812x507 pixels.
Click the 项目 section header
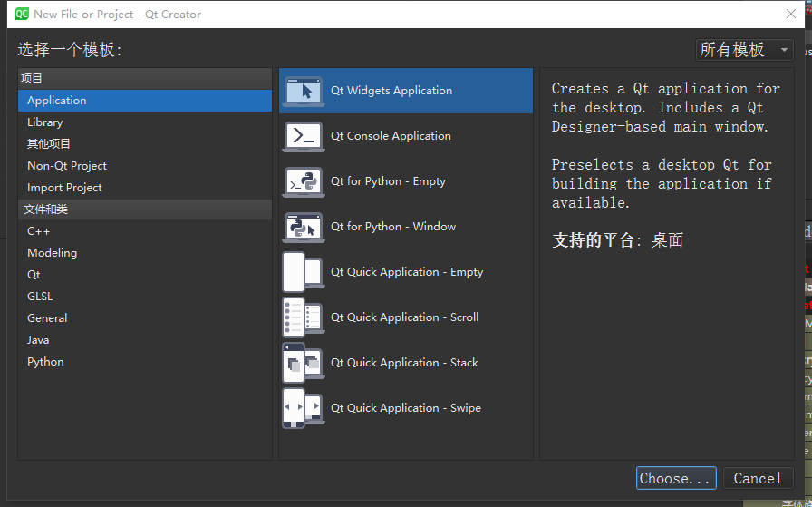[x=145, y=78]
